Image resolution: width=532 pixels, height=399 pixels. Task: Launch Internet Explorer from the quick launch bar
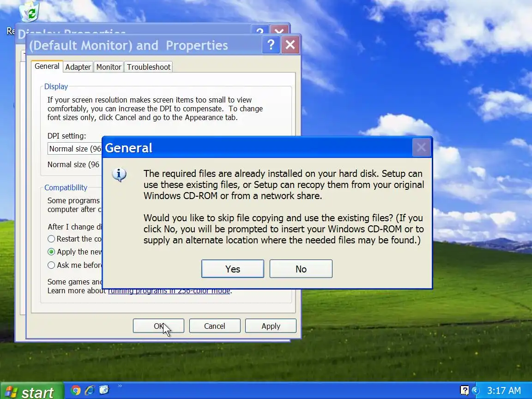click(x=90, y=390)
